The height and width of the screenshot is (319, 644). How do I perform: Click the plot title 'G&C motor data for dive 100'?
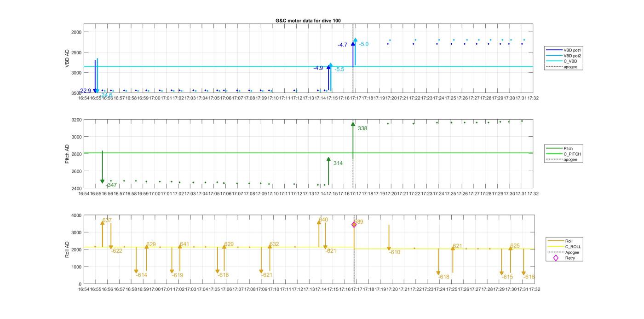pos(308,21)
